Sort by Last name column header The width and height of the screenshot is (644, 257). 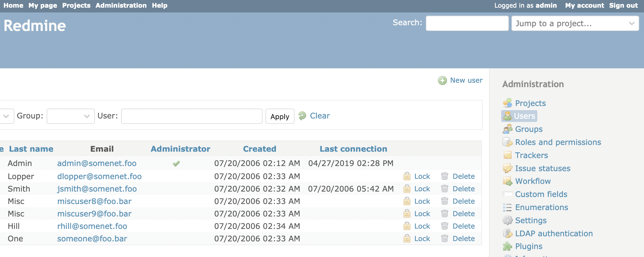(31, 149)
